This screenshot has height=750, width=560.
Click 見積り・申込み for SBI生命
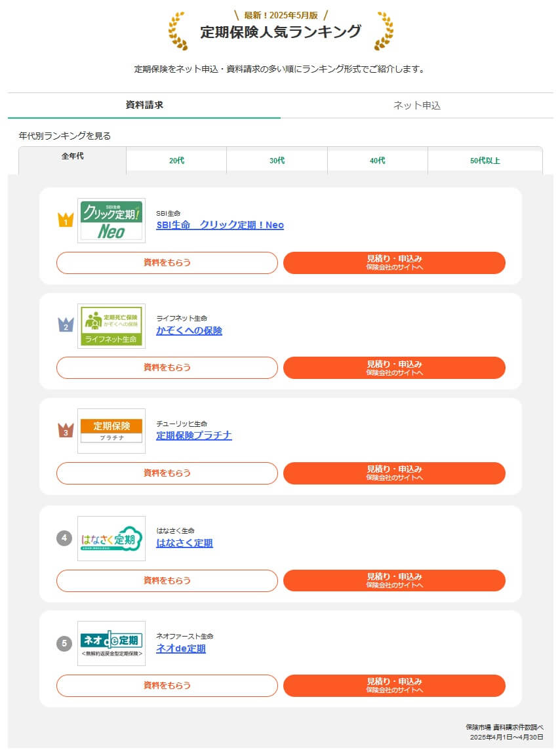(395, 263)
